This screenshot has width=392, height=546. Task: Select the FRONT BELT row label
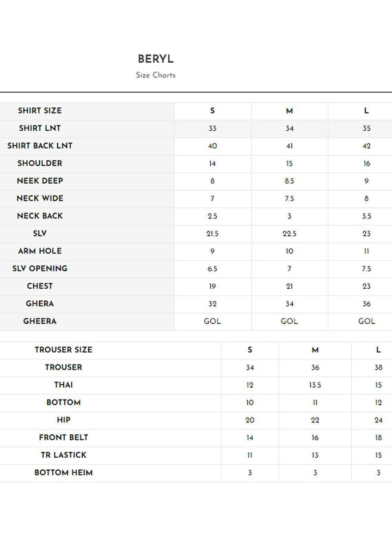64,437
